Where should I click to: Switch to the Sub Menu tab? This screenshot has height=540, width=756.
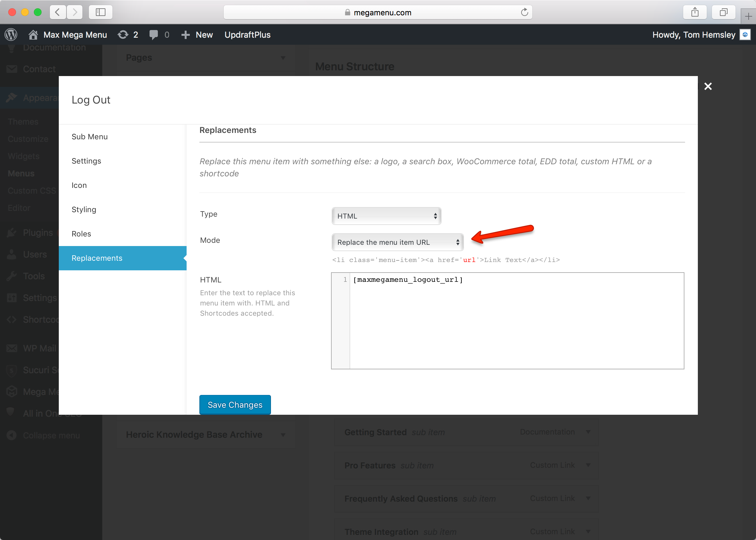[89, 137]
